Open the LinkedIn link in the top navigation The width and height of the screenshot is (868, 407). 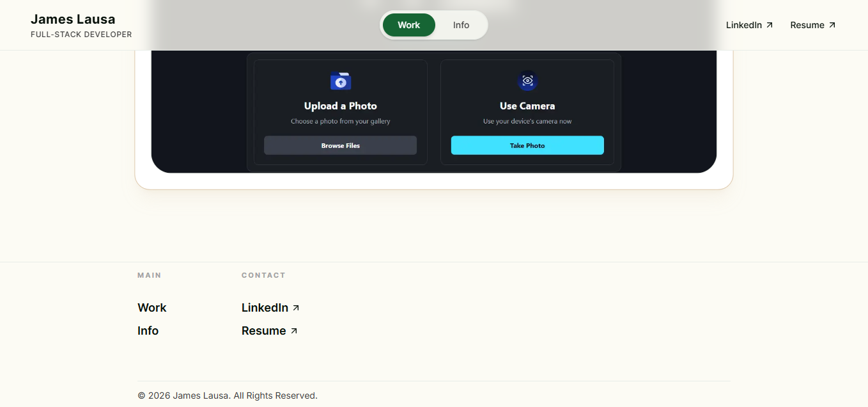coord(744,25)
